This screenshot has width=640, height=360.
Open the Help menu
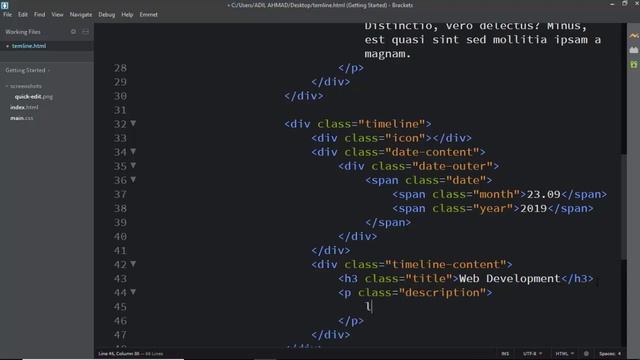127,14
